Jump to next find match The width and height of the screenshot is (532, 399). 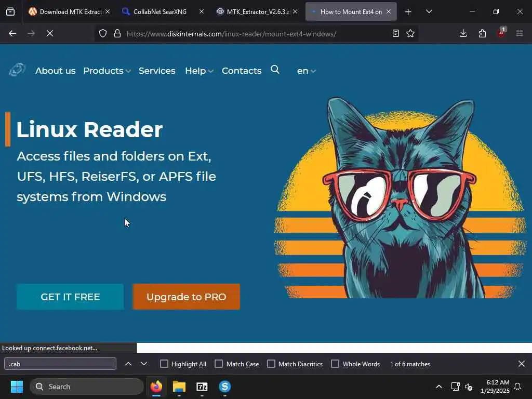(x=144, y=364)
